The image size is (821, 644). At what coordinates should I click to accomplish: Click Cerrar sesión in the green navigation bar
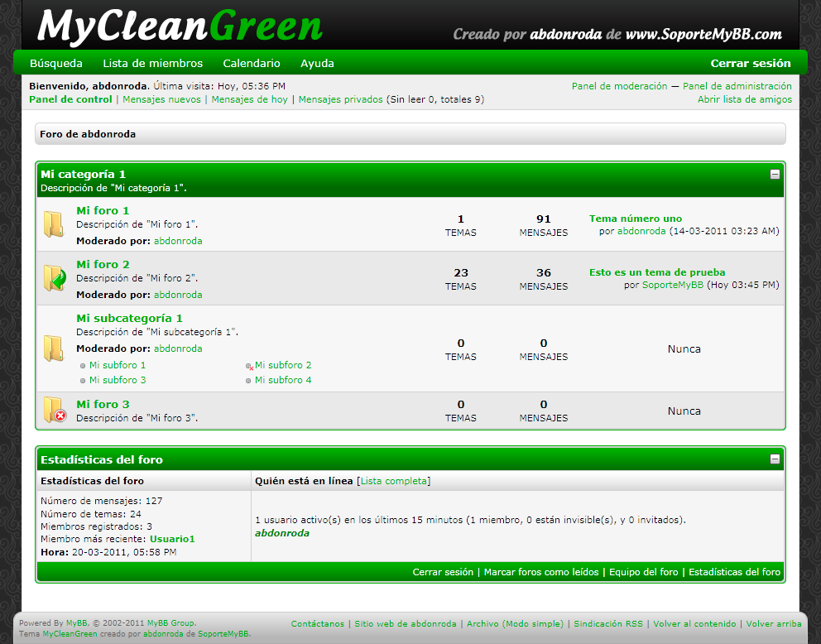coord(751,63)
